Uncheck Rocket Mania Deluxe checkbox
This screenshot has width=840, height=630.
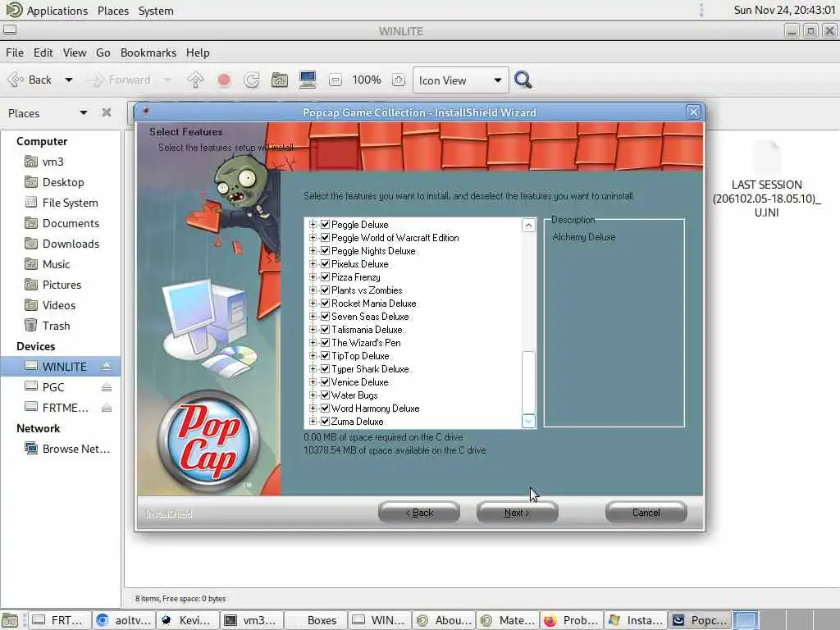coord(325,304)
